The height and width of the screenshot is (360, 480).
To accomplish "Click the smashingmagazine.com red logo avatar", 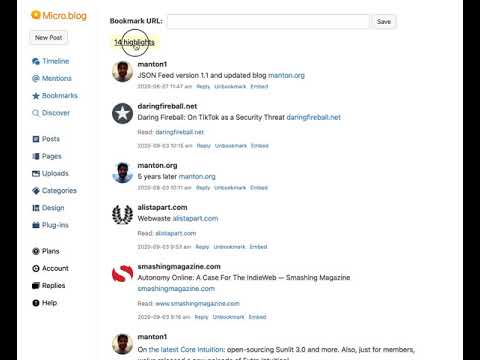I will coord(122,274).
